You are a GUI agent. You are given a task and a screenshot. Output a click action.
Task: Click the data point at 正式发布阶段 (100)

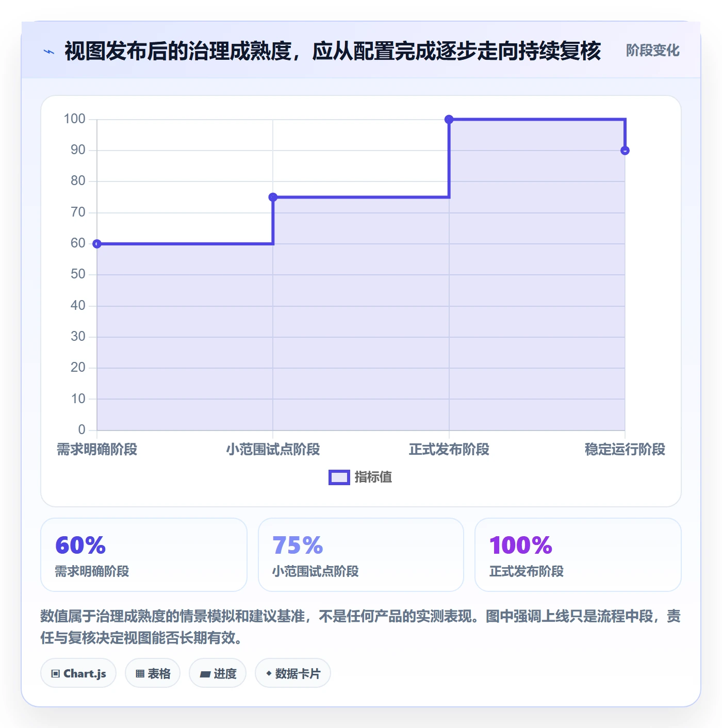click(x=449, y=120)
